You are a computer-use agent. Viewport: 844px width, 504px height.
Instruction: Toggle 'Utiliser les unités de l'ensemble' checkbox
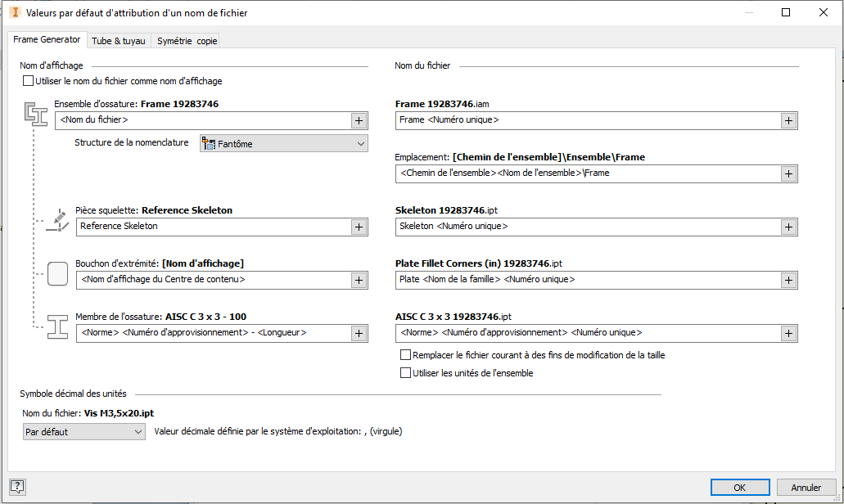click(x=405, y=373)
